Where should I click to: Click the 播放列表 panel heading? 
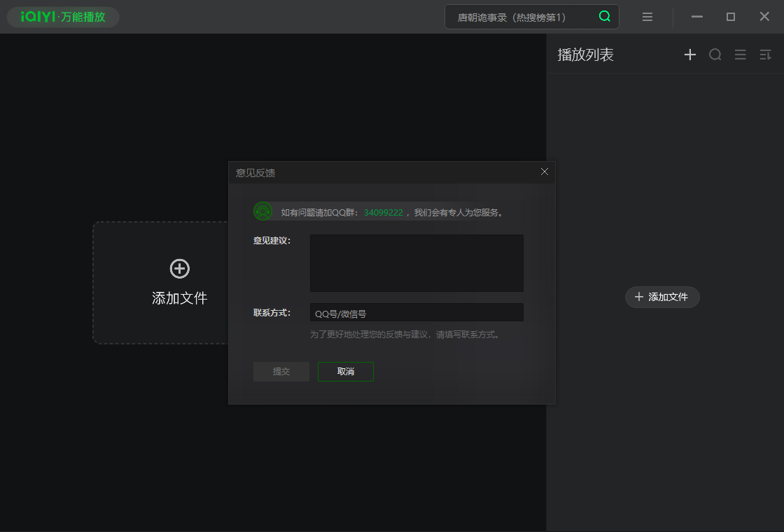[585, 55]
